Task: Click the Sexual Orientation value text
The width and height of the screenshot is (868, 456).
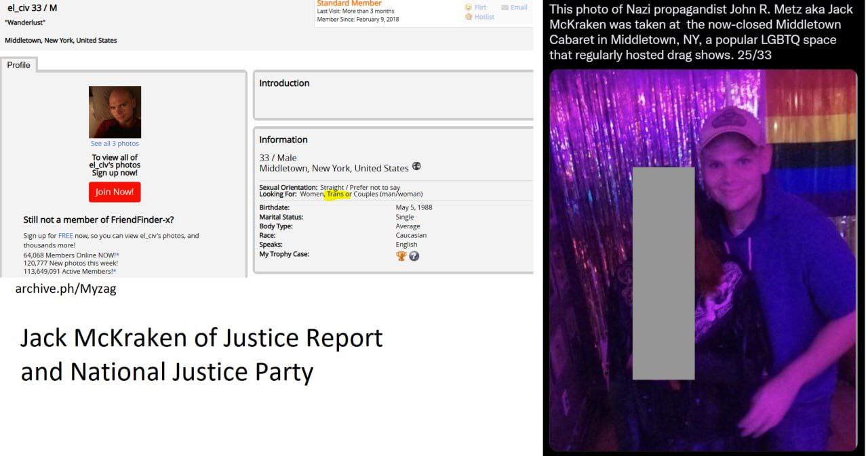Action: click(360, 187)
